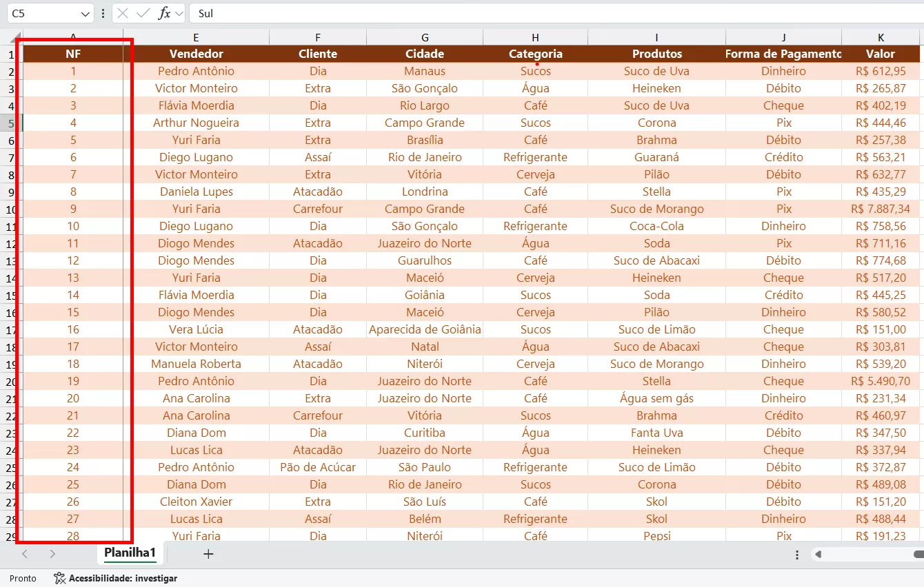This screenshot has height=587, width=924.
Task: Click the confirm entry checkmark icon
Action: pos(143,14)
